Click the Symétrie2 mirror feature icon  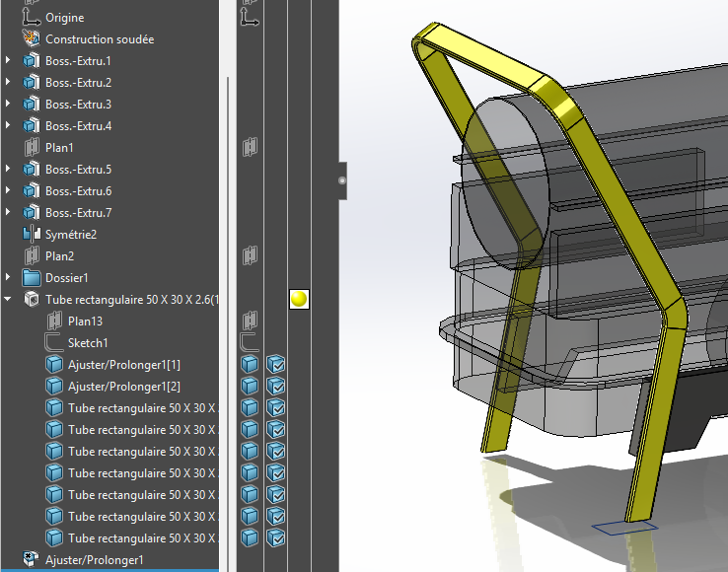31,235
